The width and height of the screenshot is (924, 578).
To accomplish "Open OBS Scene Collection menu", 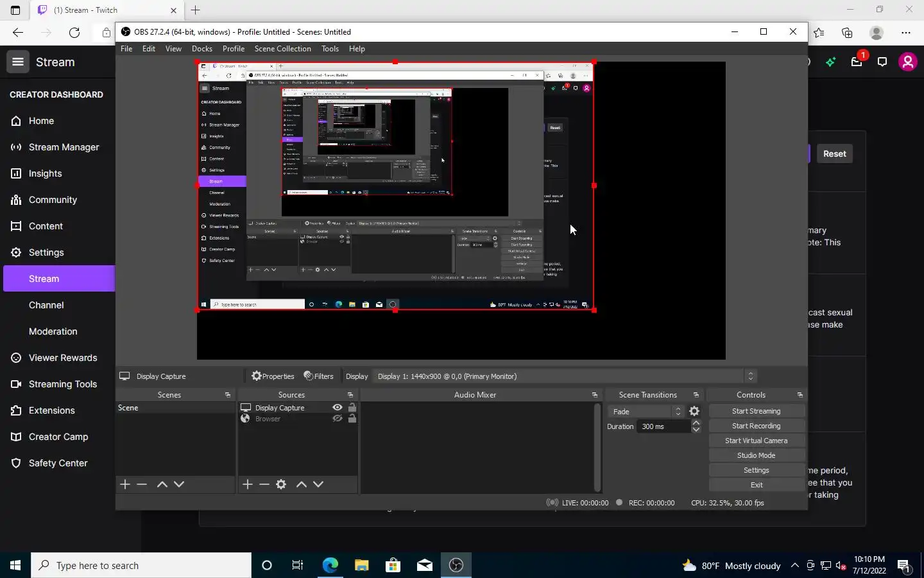I will click(x=283, y=49).
